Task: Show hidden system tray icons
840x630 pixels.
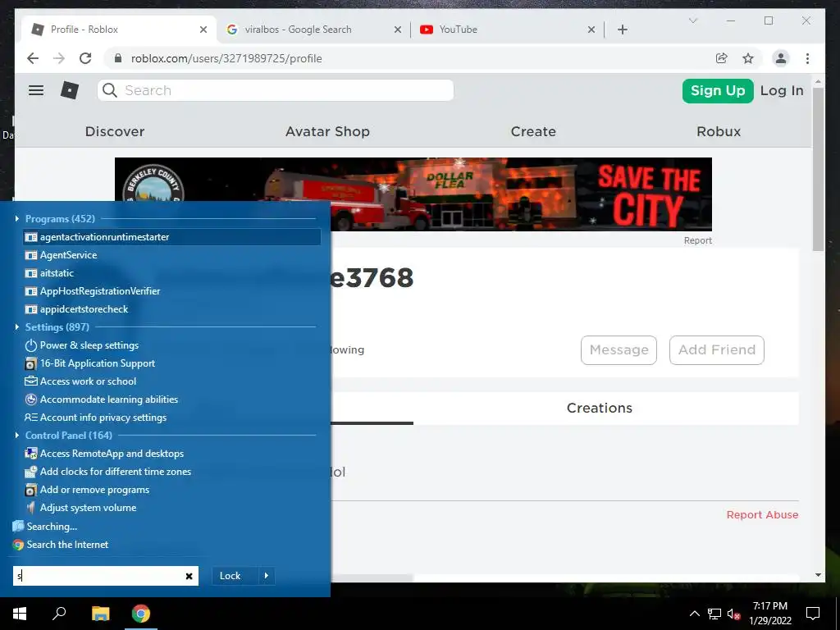Action: [694, 614]
